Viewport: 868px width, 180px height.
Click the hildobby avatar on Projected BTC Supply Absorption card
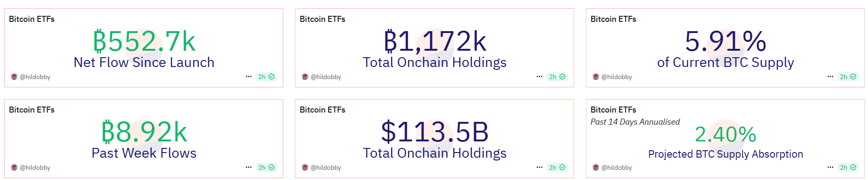click(596, 167)
